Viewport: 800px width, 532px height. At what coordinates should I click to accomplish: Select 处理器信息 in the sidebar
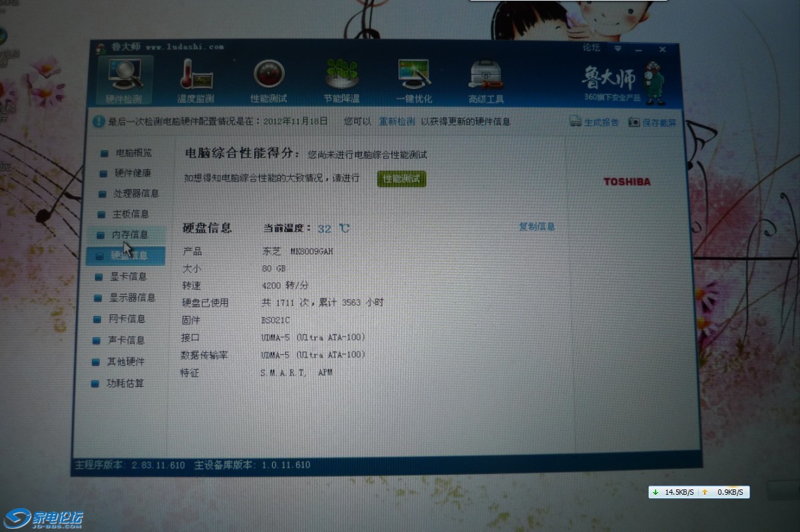click(x=136, y=194)
